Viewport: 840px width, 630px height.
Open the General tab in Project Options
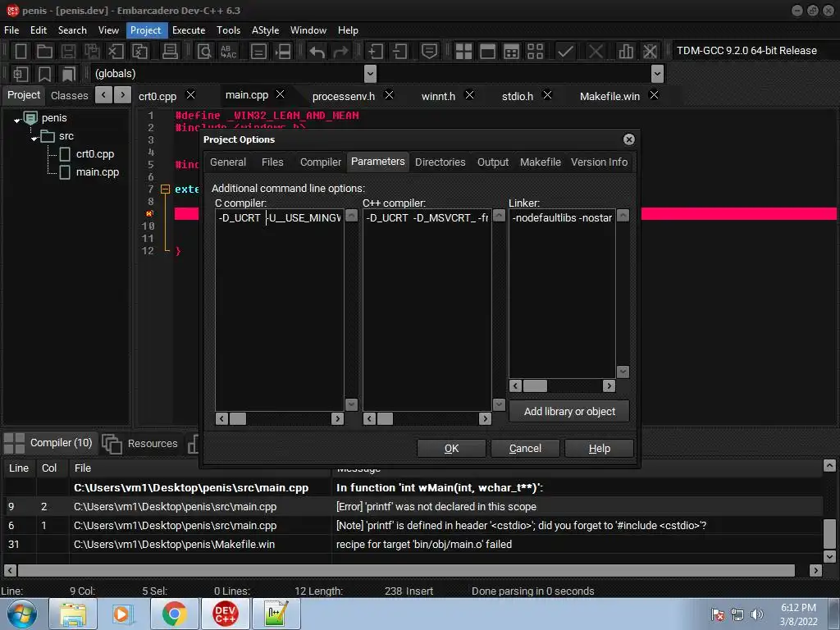(228, 162)
